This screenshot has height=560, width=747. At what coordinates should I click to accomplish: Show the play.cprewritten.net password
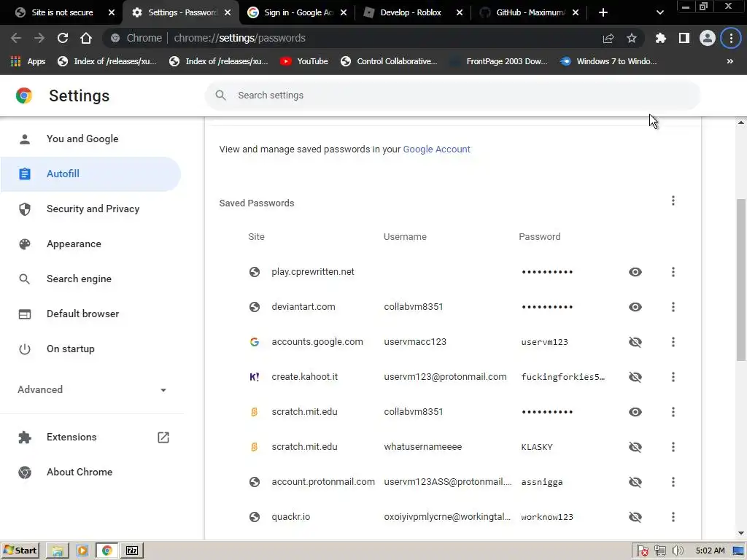tap(635, 272)
